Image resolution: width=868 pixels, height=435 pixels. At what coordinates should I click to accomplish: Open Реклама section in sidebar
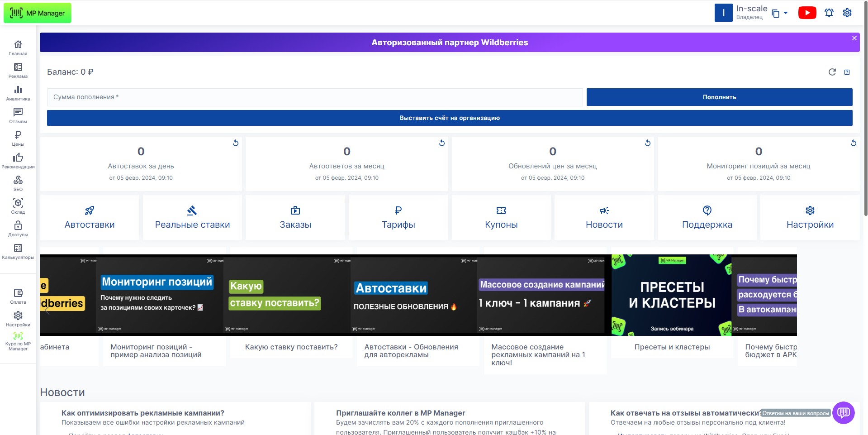tap(18, 70)
